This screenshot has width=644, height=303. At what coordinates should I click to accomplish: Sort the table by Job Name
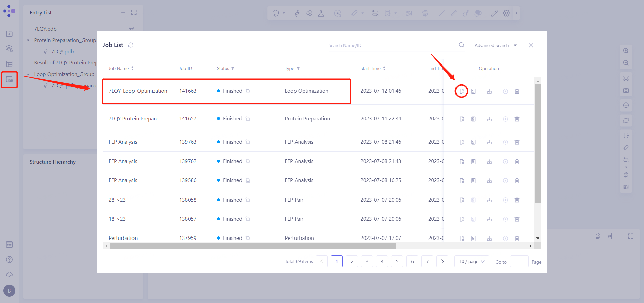point(132,69)
